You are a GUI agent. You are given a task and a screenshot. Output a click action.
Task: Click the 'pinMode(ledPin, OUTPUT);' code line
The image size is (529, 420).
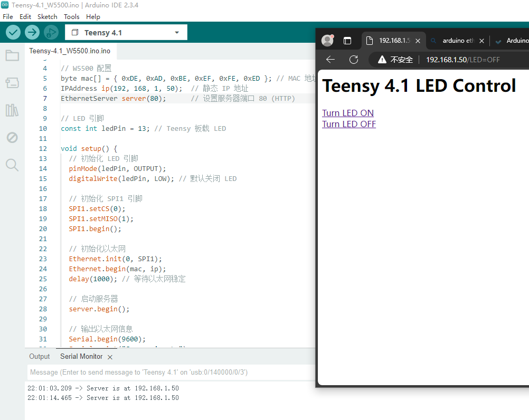tap(117, 168)
